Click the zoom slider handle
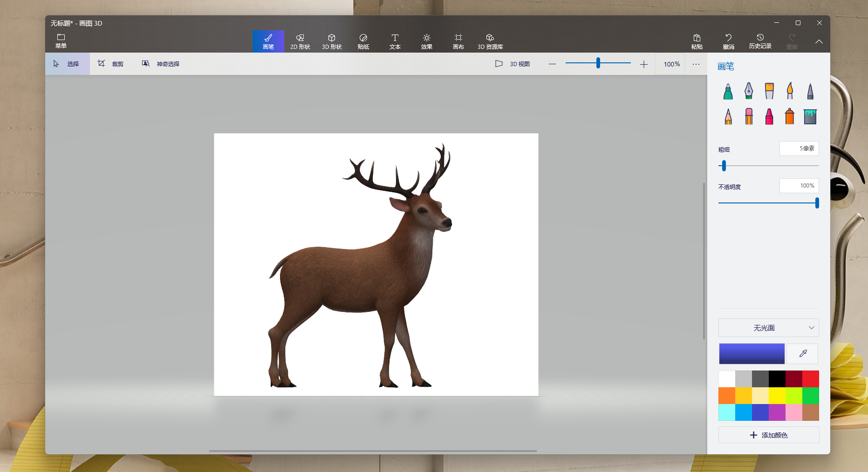Viewport: 868px width, 472px height. pyautogui.click(x=598, y=63)
